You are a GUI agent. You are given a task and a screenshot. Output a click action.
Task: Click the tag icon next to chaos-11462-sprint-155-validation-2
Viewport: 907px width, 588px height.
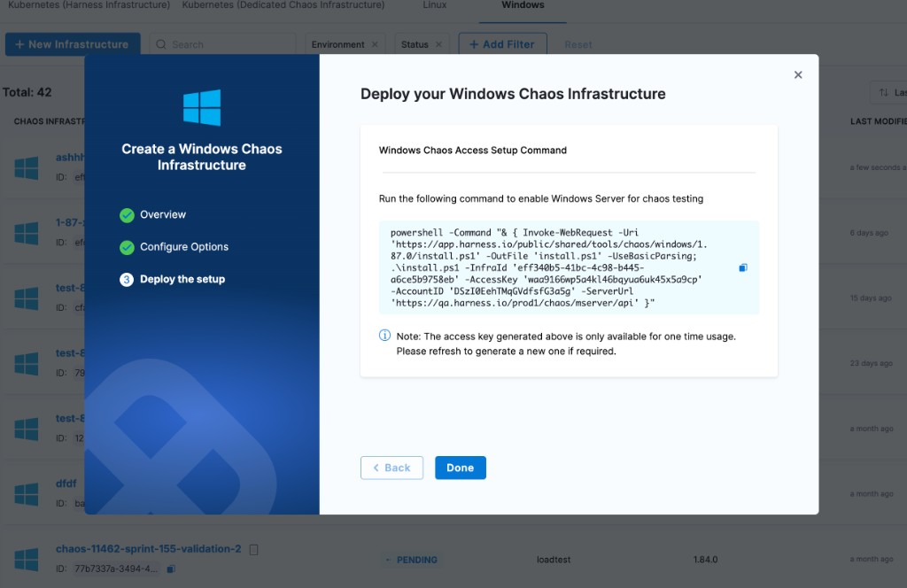coord(253,549)
